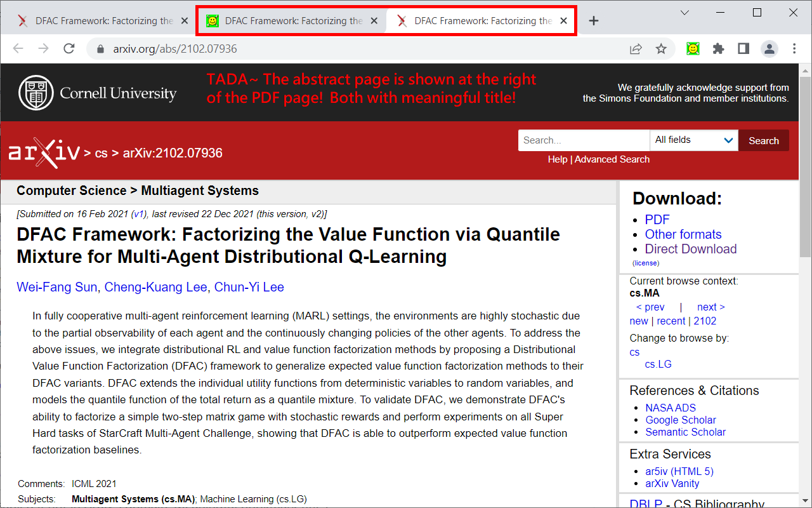Go back using the back arrow

click(x=18, y=48)
